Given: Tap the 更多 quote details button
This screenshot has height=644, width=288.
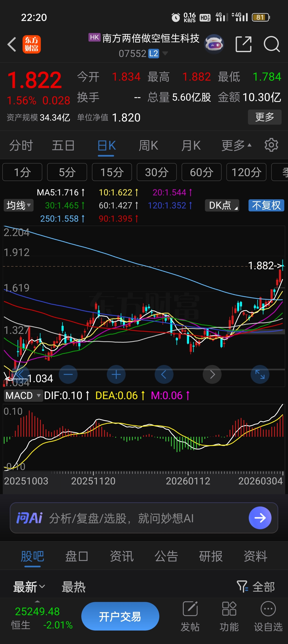Looking at the screenshot, I should click(265, 117).
